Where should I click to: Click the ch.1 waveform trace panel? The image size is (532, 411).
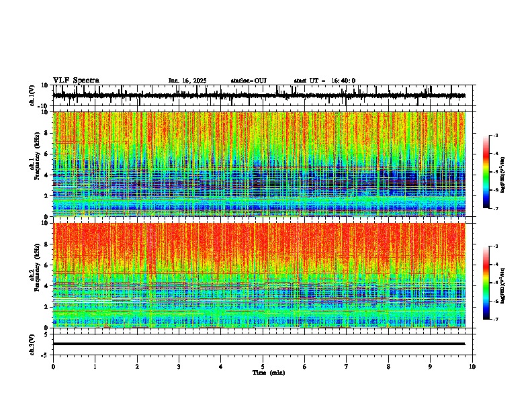click(x=264, y=95)
